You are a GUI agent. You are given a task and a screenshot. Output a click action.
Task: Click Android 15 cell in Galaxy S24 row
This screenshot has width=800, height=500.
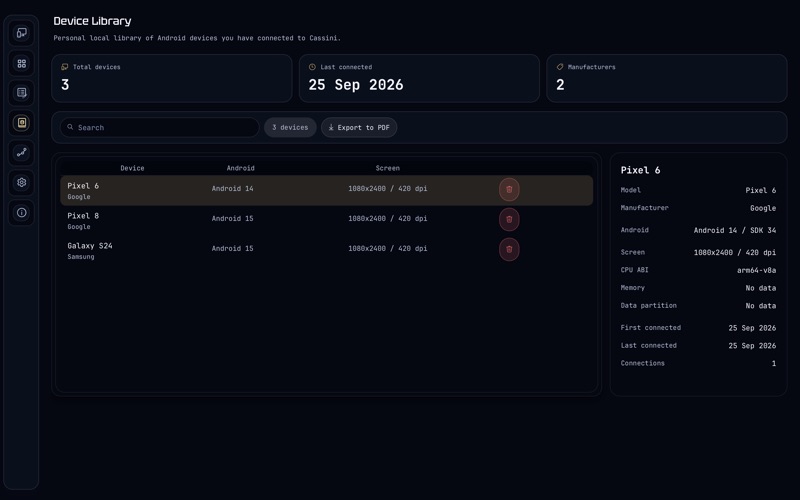click(x=233, y=248)
